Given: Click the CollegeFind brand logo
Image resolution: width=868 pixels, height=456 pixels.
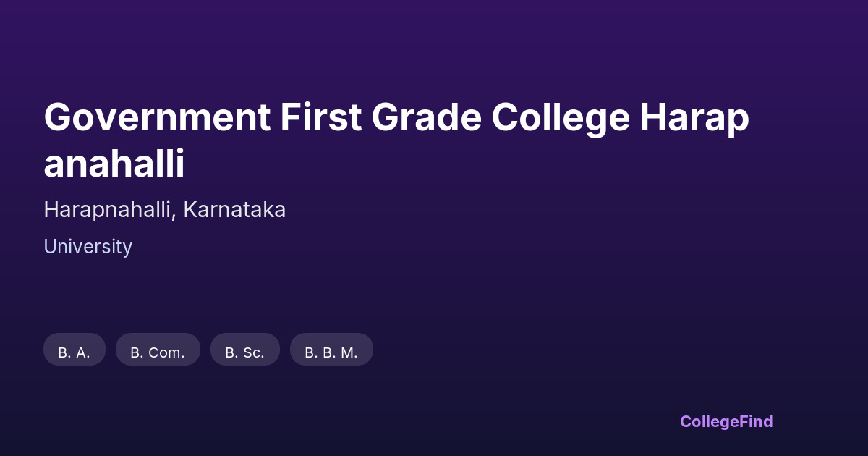Looking at the screenshot, I should [726, 421].
